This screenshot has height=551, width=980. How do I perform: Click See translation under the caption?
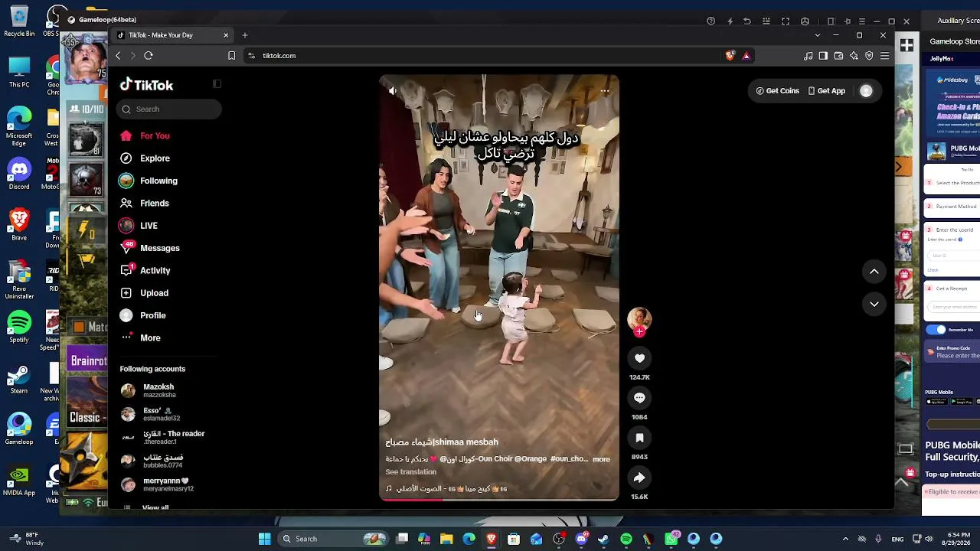point(410,472)
